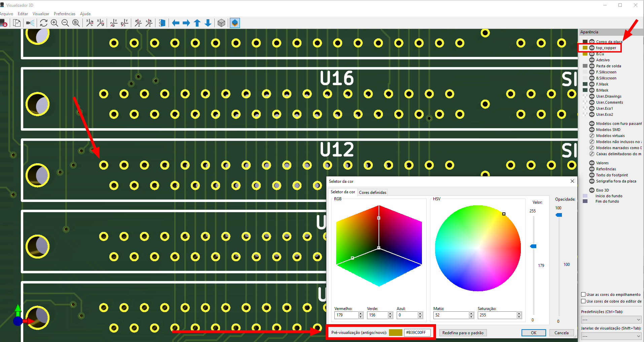
Task: Click the F.Mask layer color swatch
Action: point(585,84)
